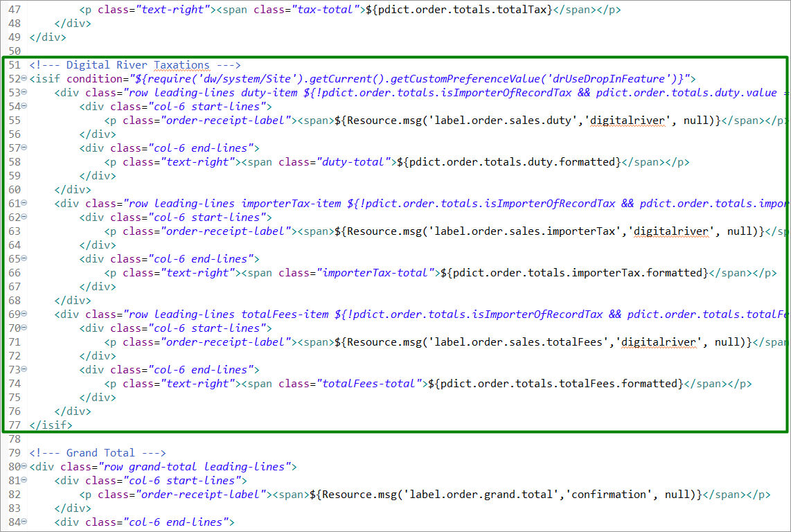Collapse the isif block at line 52
Screen dimensions: 791x532
tap(24, 78)
